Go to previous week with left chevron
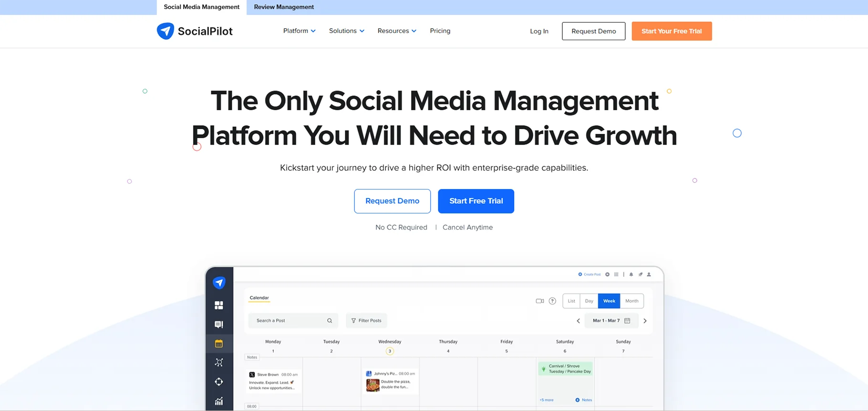The width and height of the screenshot is (868, 411). [x=579, y=321]
